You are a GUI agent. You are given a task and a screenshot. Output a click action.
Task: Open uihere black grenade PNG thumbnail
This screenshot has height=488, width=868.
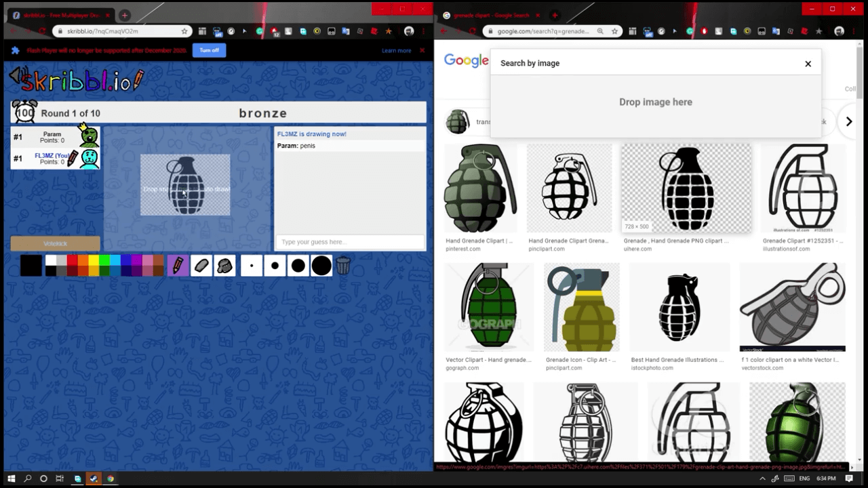(x=686, y=188)
